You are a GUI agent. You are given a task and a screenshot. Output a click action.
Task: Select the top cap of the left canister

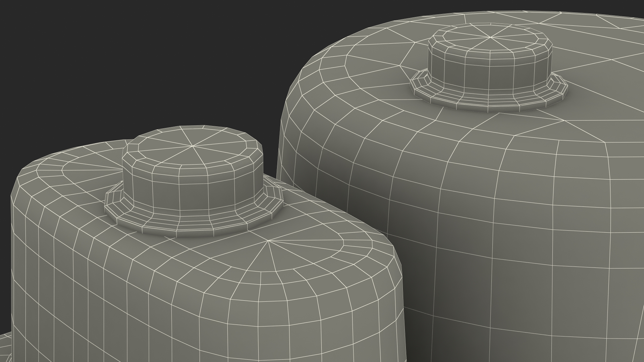192,168
